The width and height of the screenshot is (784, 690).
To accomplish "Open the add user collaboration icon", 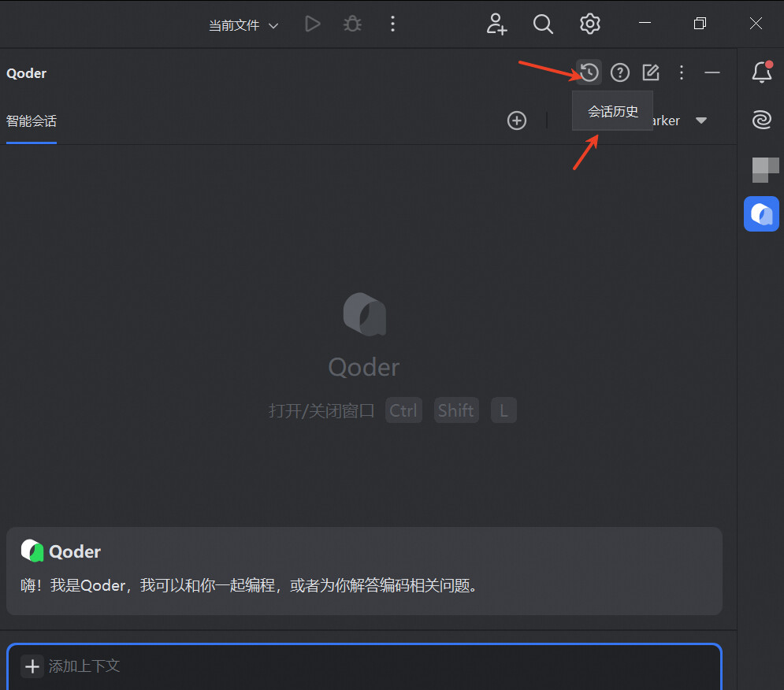I will tap(496, 24).
